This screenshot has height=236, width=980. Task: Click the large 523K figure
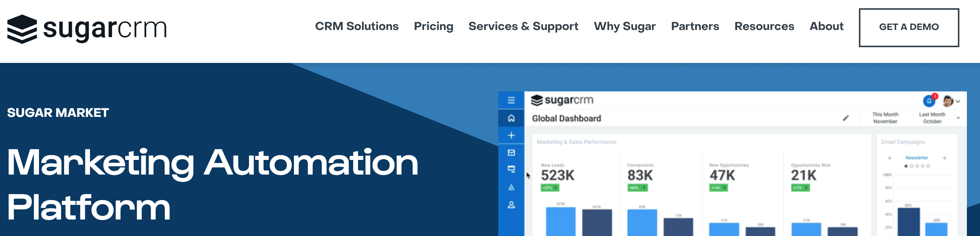[558, 176]
